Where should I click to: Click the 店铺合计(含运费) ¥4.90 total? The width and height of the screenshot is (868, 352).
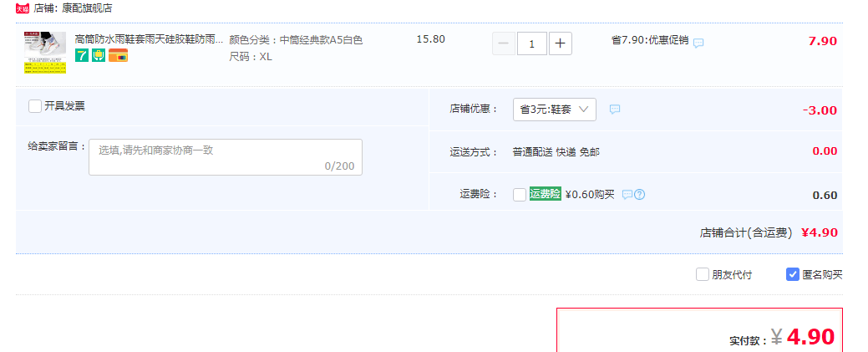[x=769, y=232]
